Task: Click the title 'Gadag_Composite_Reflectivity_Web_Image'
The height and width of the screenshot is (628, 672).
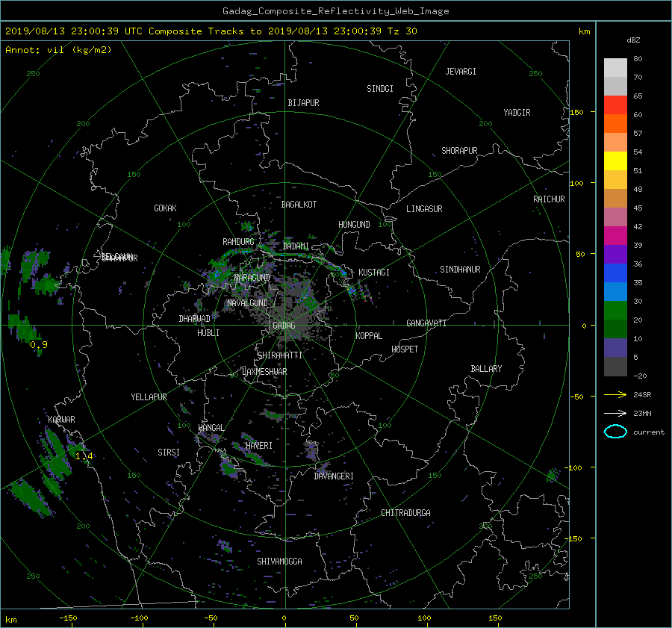Action: tap(335, 11)
